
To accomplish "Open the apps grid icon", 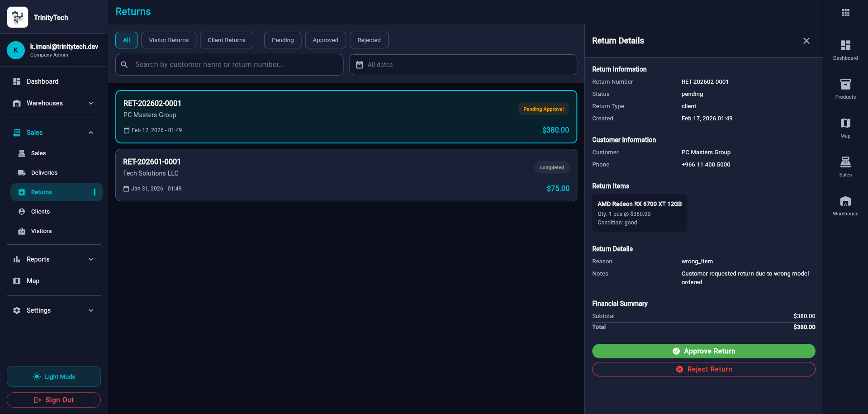I will [845, 13].
